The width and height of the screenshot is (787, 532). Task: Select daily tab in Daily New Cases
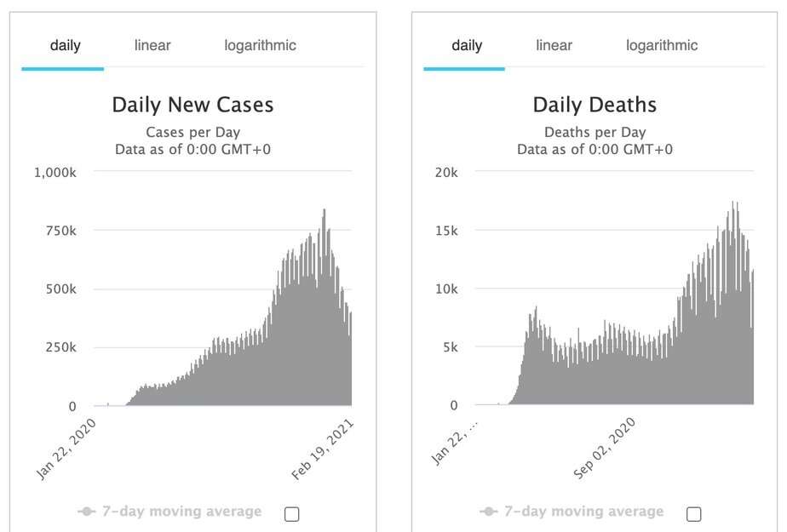pos(65,45)
